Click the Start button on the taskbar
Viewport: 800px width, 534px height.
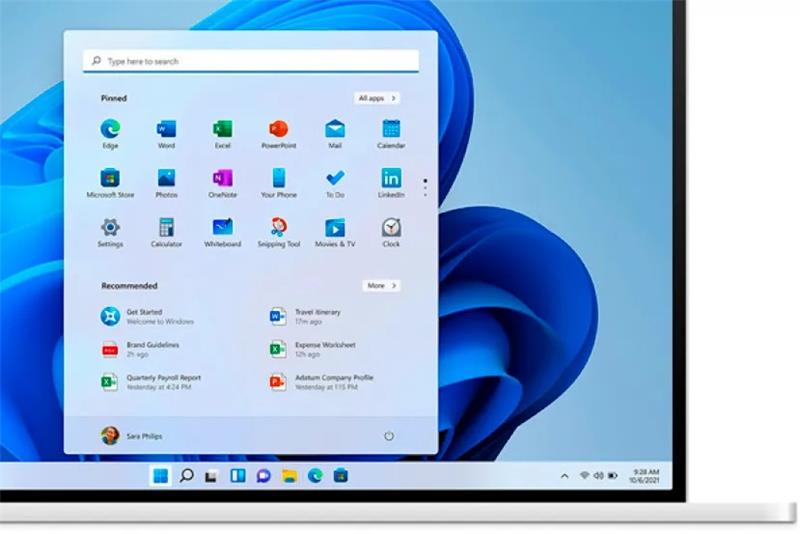click(160, 476)
